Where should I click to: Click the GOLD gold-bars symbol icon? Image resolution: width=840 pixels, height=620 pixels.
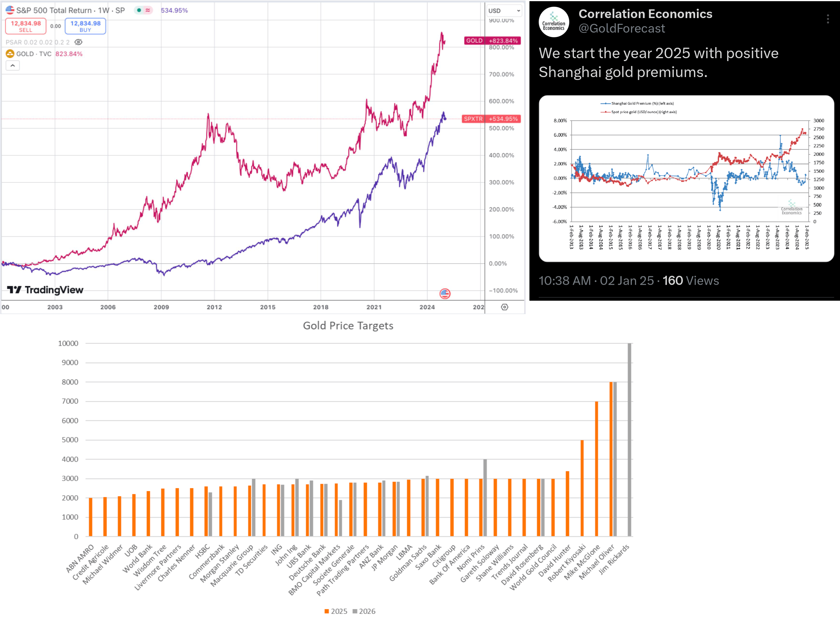click(x=10, y=54)
